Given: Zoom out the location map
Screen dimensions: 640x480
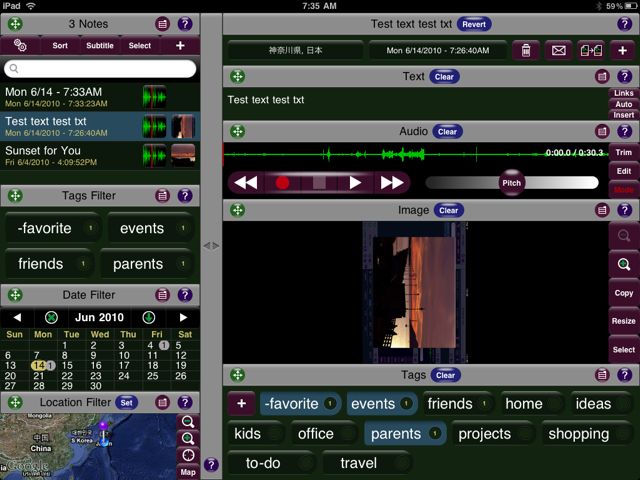Looking at the screenshot, I should point(188,422).
